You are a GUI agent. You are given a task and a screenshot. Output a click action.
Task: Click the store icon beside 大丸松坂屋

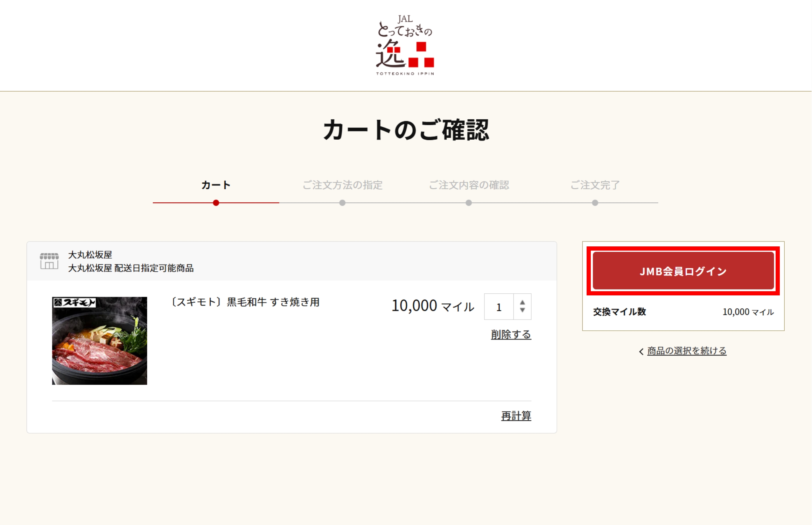49,261
